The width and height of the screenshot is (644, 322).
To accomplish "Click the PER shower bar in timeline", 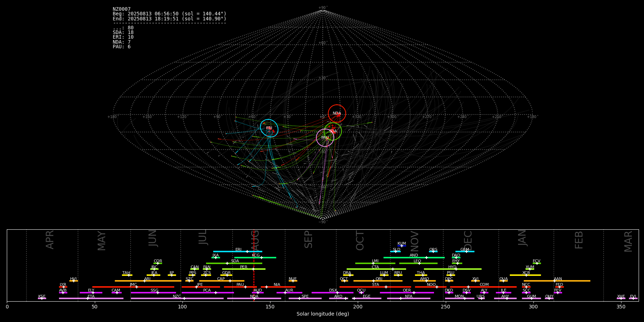I will coord(244,269).
